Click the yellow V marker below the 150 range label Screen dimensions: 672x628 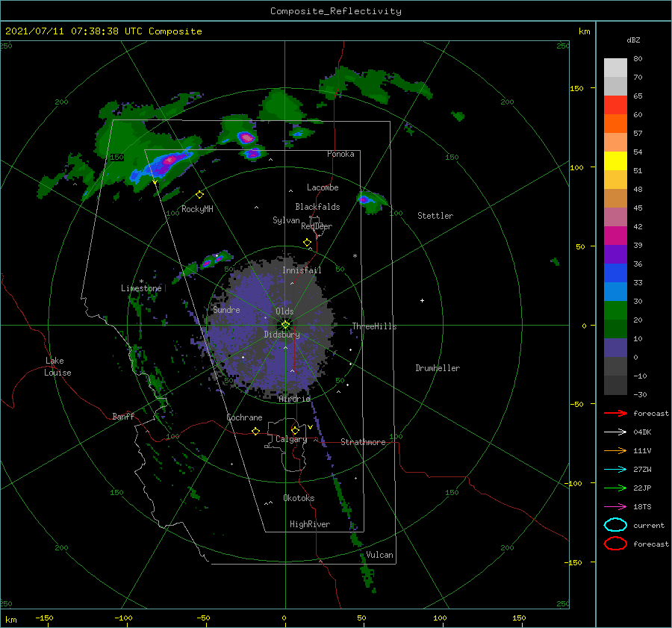point(155,182)
